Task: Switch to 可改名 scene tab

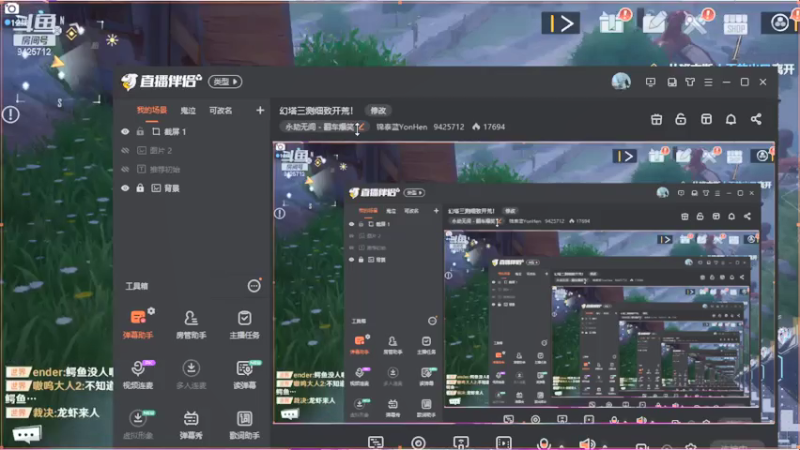Action: 220,110
